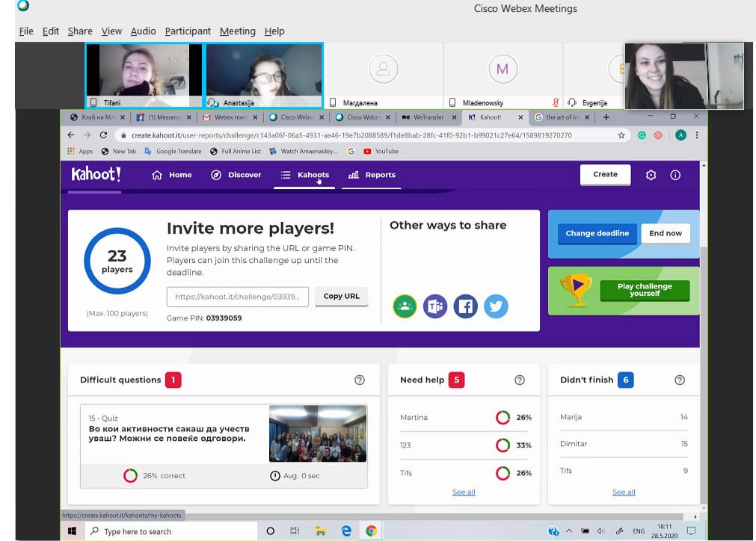Open Webex Participant menu

(188, 31)
